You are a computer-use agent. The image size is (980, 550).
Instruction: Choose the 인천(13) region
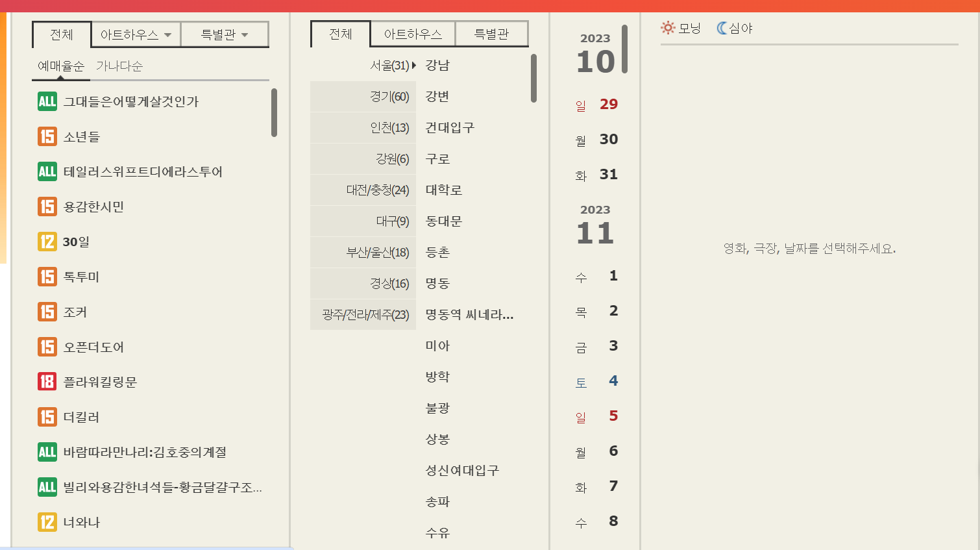(x=363, y=128)
